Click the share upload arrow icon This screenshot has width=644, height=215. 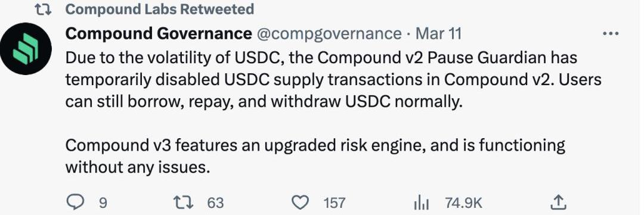tap(558, 202)
